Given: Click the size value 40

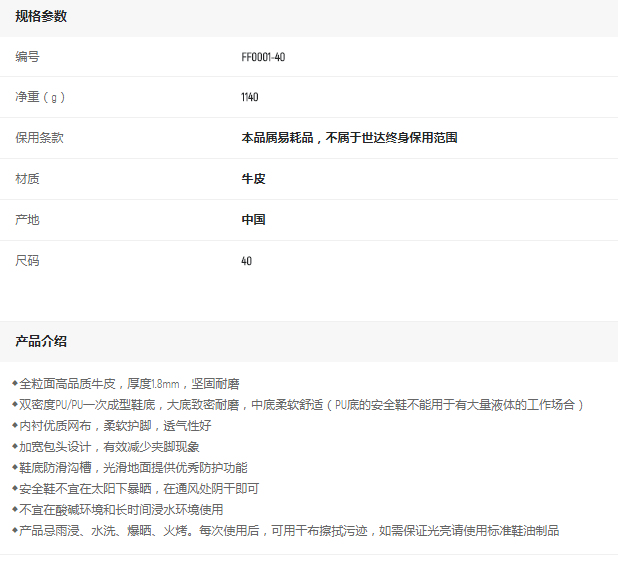Looking at the screenshot, I should [247, 261].
